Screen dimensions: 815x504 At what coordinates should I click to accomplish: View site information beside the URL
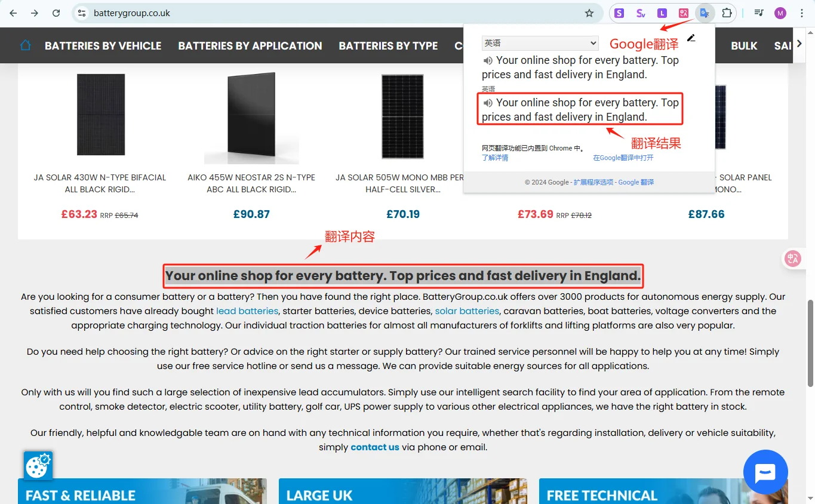pos(82,13)
